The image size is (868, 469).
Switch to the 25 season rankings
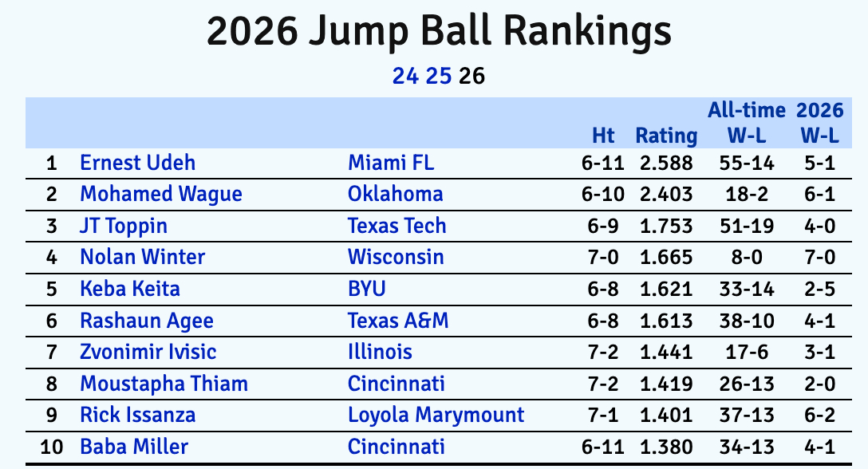(439, 77)
